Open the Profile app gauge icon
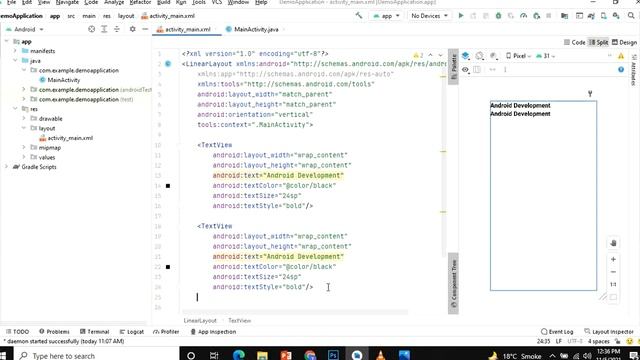 (x=523, y=16)
